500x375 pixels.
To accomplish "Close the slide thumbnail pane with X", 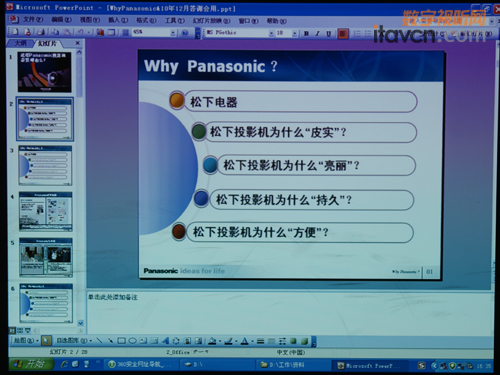I will (77, 43).
